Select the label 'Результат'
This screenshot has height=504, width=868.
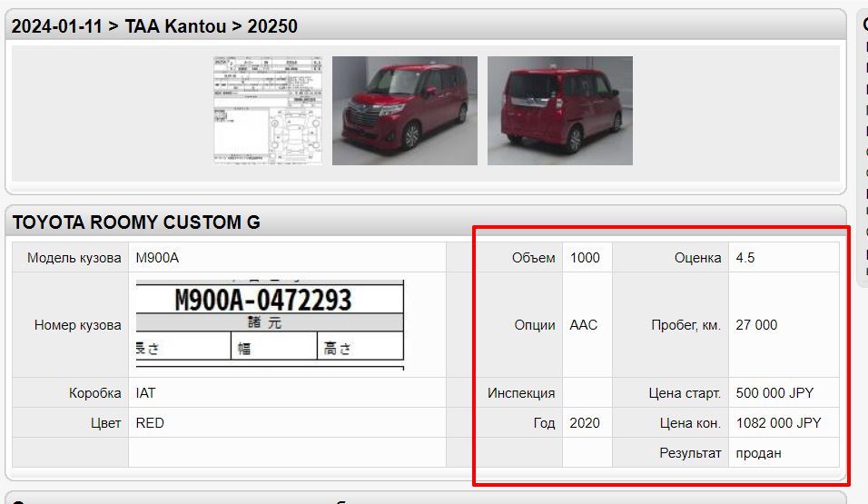click(690, 453)
